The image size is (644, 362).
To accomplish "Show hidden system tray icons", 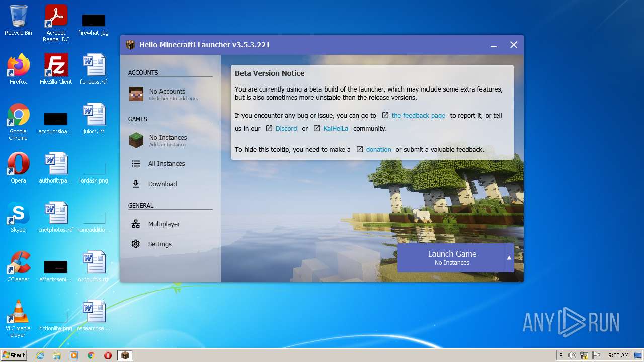I will click(561, 355).
